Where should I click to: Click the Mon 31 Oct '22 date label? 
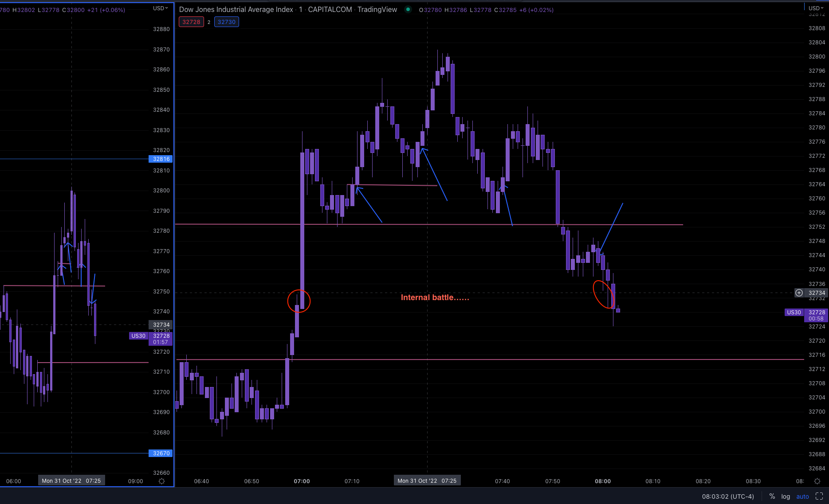(x=427, y=480)
